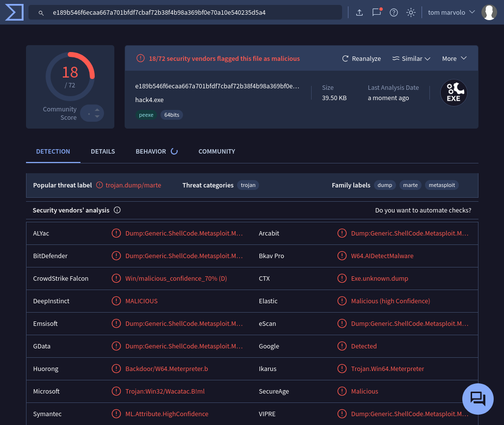The image size is (504, 425).
Task: Click the EXE file type icon
Action: tap(454, 93)
